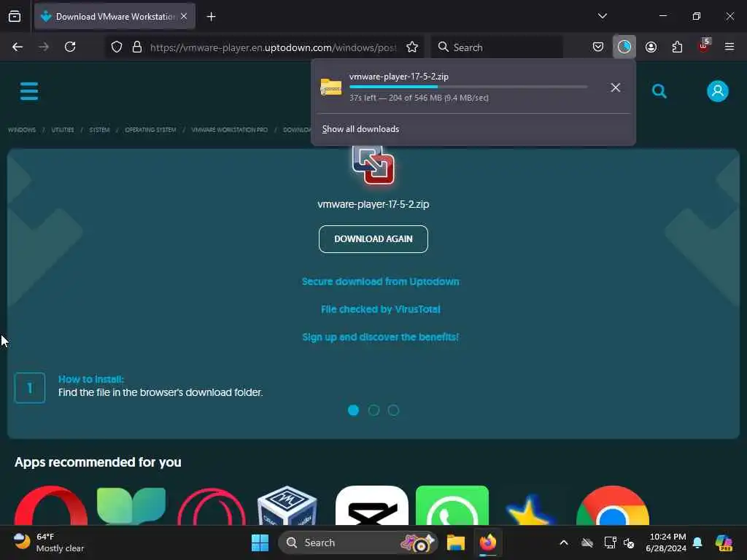This screenshot has height=560, width=747.
Task: Click Sign up and discover the benefits
Action: [x=380, y=337]
